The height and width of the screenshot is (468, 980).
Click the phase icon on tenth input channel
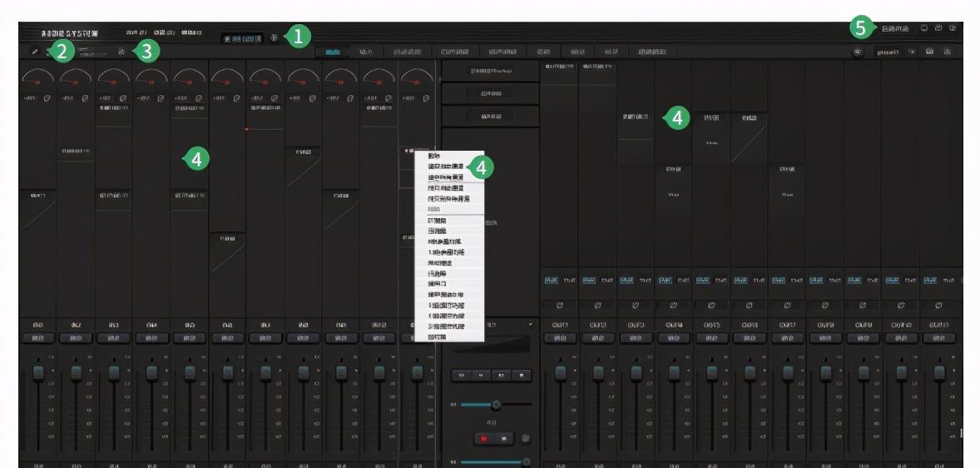coord(389,98)
